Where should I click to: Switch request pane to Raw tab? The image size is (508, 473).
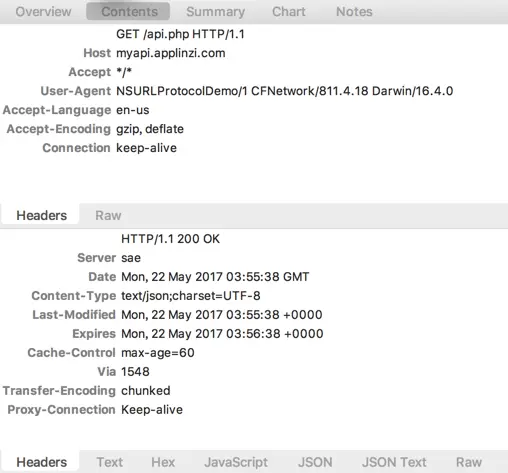click(x=108, y=215)
